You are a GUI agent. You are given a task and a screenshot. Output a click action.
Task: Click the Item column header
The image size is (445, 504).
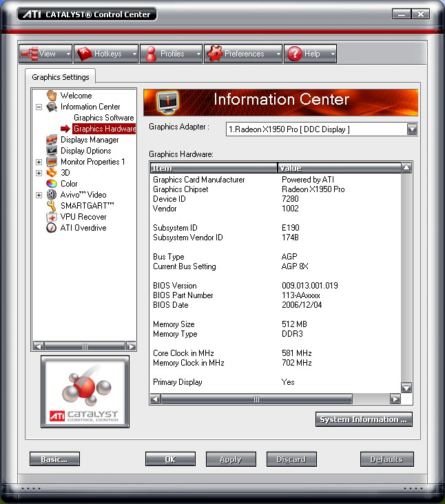point(214,168)
